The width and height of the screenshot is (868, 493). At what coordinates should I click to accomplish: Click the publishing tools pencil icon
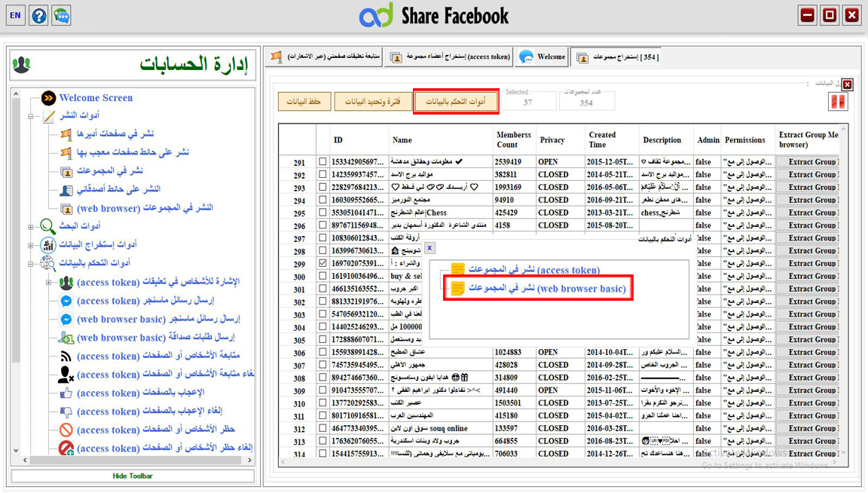pos(49,116)
